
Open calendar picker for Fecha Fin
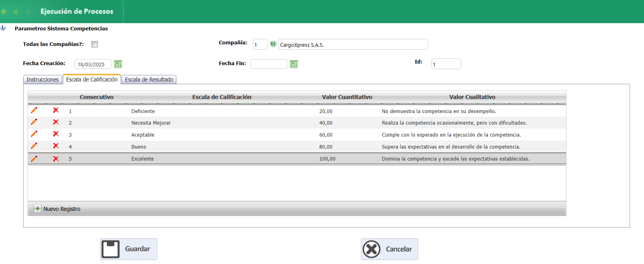(x=294, y=64)
